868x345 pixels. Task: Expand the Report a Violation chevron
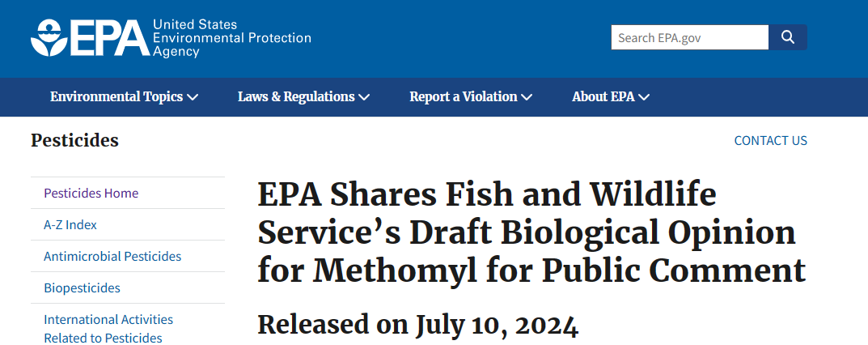527,97
